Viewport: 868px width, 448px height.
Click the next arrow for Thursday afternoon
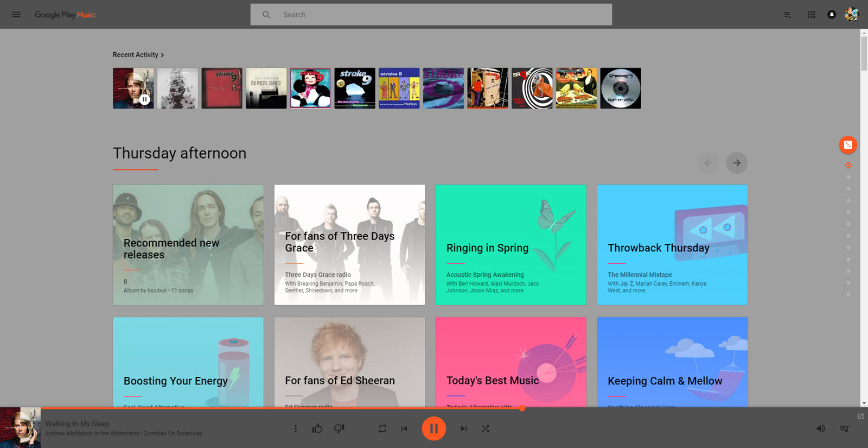click(x=737, y=163)
